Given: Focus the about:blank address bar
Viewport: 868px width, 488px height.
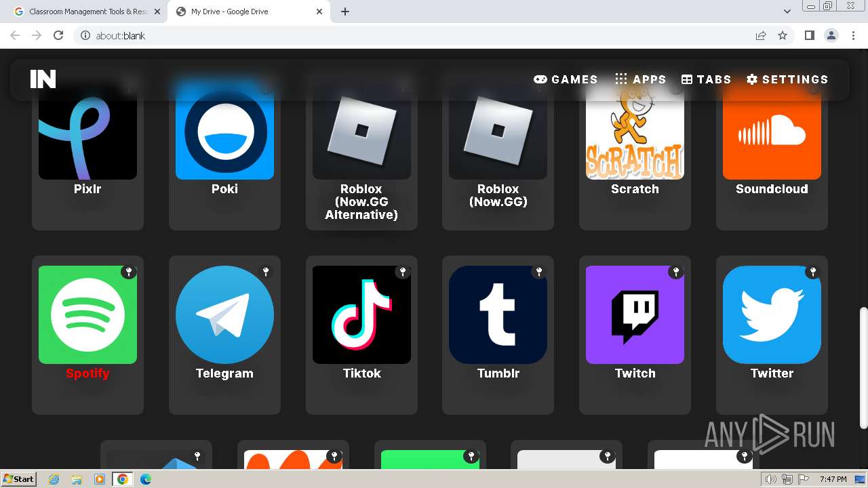Looking at the screenshot, I should click(x=420, y=35).
